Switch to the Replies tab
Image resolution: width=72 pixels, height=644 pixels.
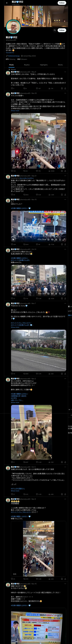tap(27, 65)
